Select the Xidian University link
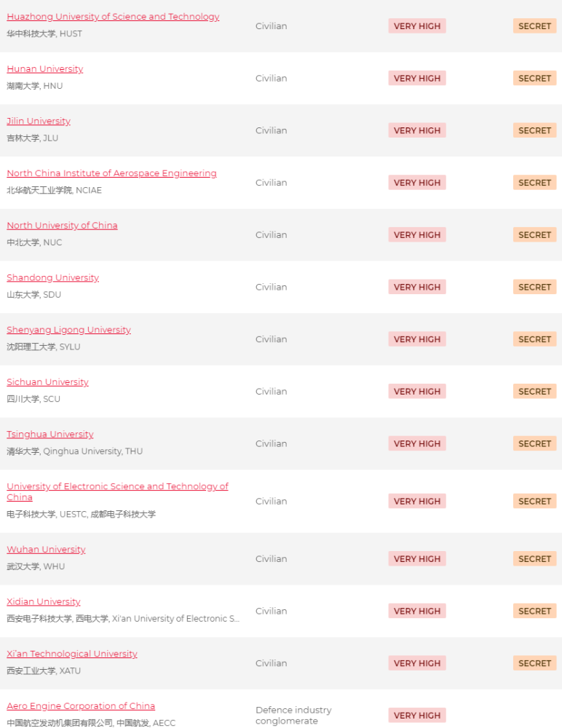Screen dimensions: 562x728 (x=43, y=602)
